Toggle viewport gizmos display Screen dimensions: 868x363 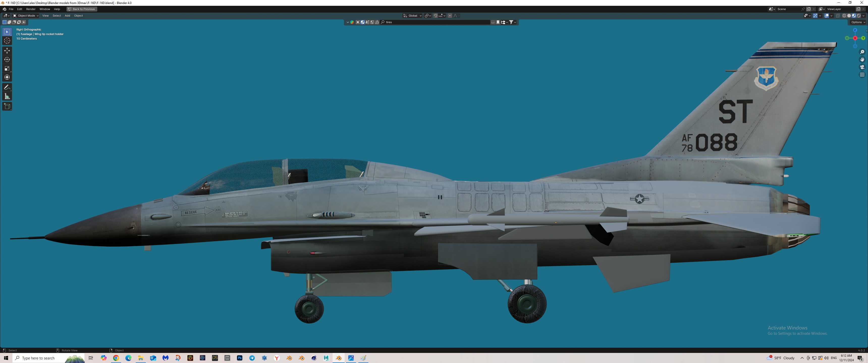click(816, 16)
